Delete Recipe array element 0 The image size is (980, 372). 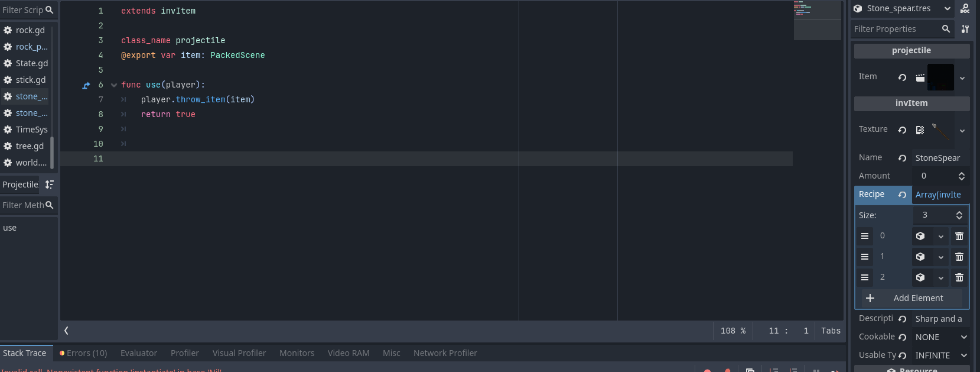959,236
